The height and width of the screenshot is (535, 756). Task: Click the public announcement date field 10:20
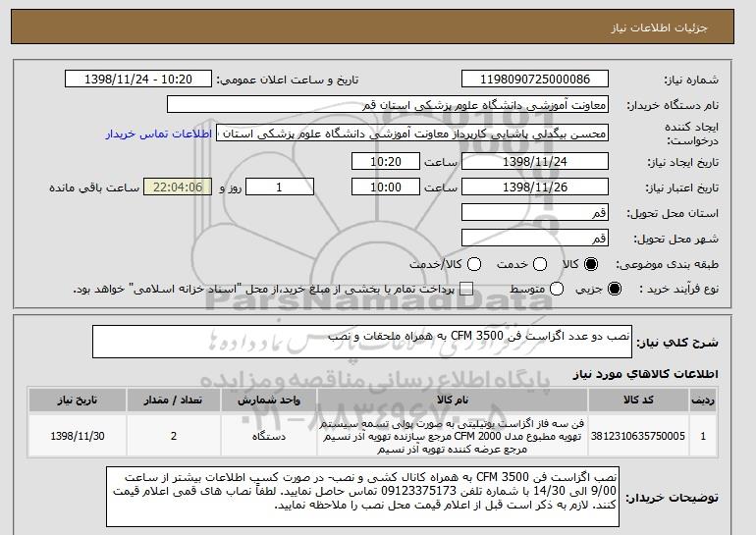coord(138,80)
